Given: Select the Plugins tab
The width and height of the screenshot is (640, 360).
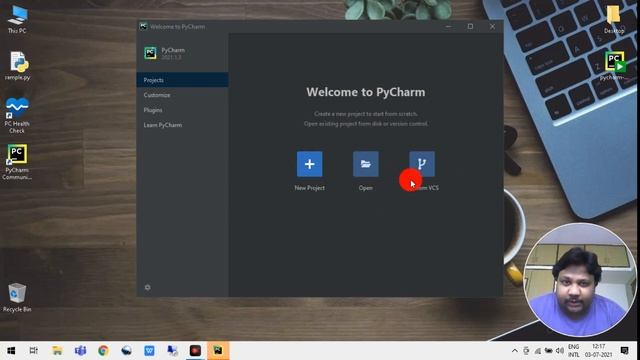Looking at the screenshot, I should (182, 110).
